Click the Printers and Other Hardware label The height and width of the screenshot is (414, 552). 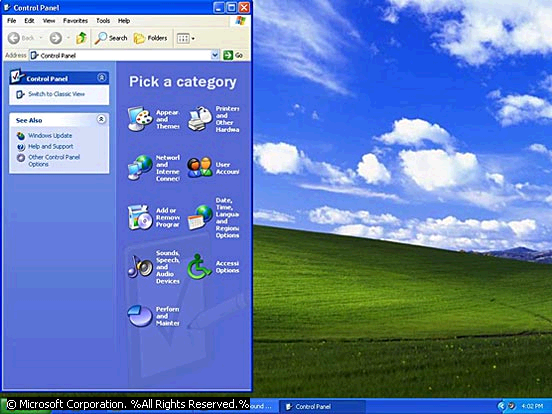[x=227, y=119]
